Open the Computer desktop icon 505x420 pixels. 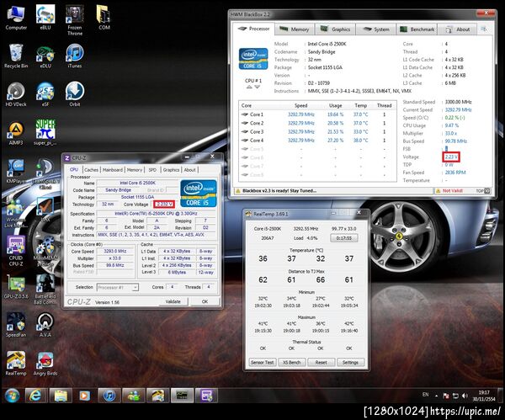point(16,18)
